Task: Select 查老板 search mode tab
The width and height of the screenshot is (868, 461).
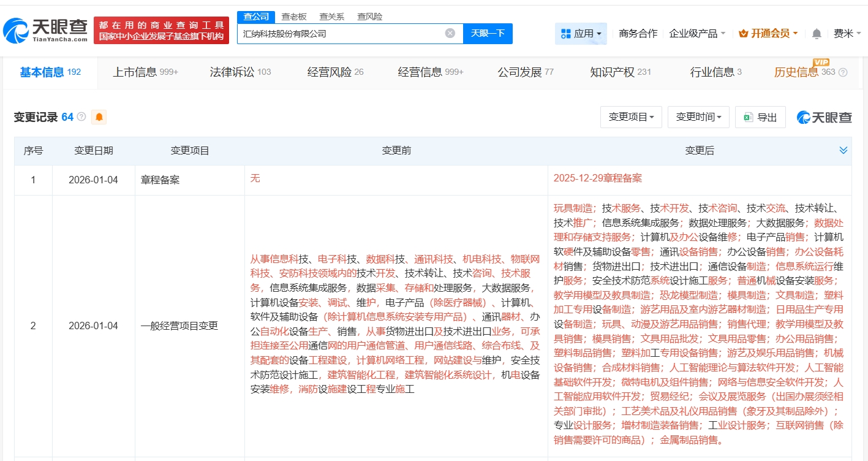Action: 293,17
